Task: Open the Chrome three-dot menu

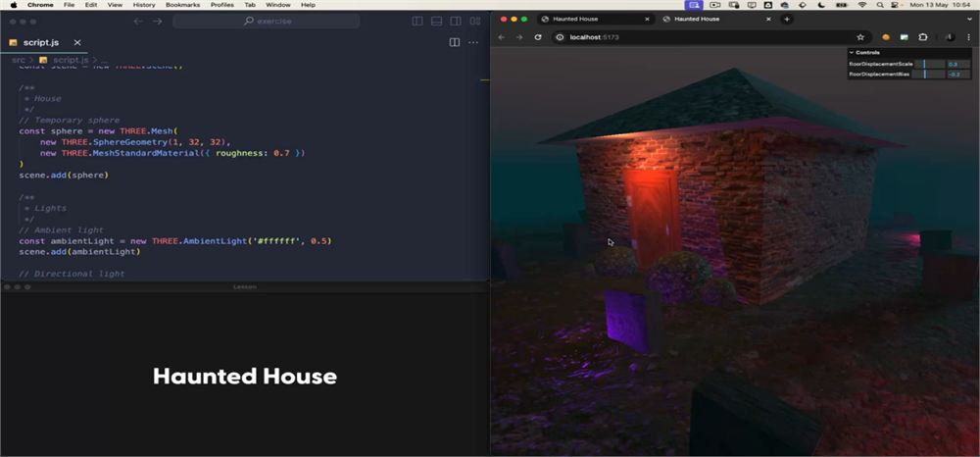Action: 968,37
